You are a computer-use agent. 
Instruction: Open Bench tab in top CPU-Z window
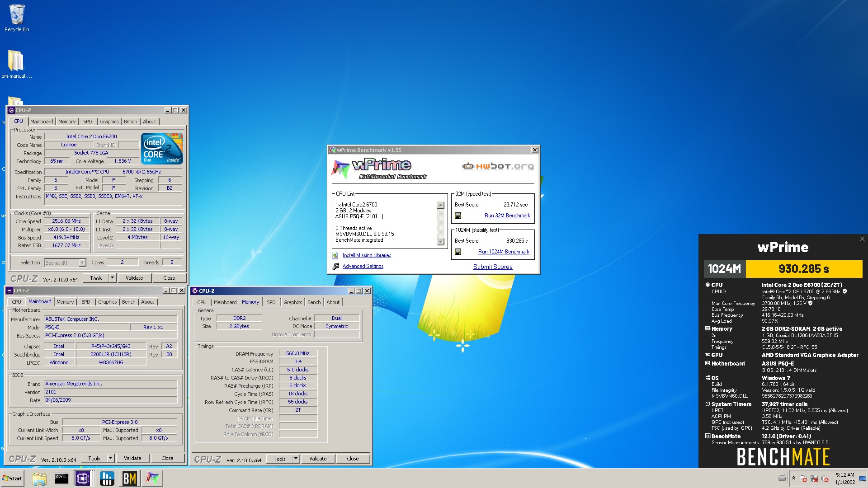(130, 122)
